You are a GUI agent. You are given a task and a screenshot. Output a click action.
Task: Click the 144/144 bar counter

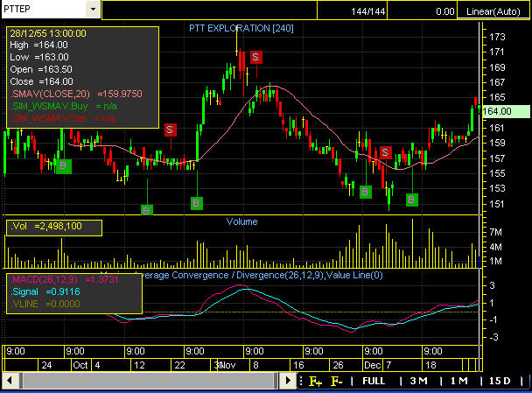[x=368, y=11]
